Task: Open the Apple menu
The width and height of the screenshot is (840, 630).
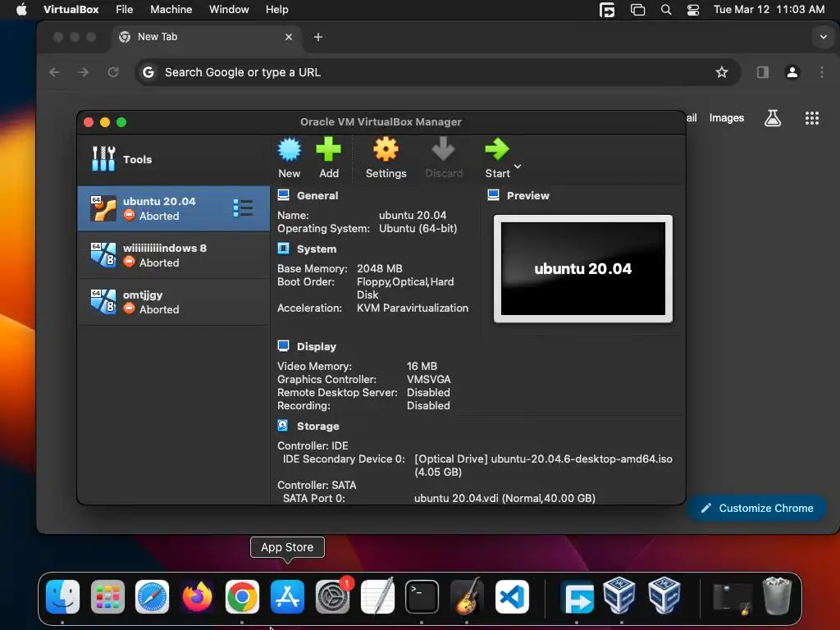Action: 21,10
